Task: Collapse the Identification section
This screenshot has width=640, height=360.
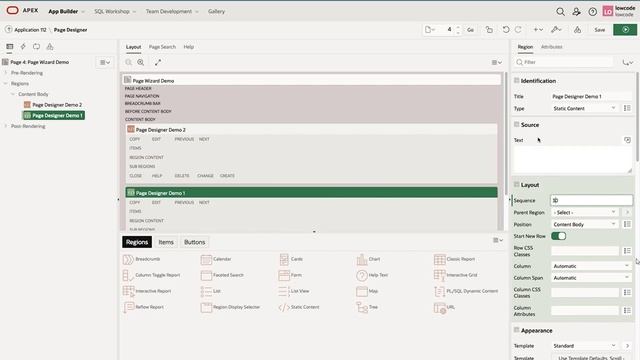Action: point(516,81)
